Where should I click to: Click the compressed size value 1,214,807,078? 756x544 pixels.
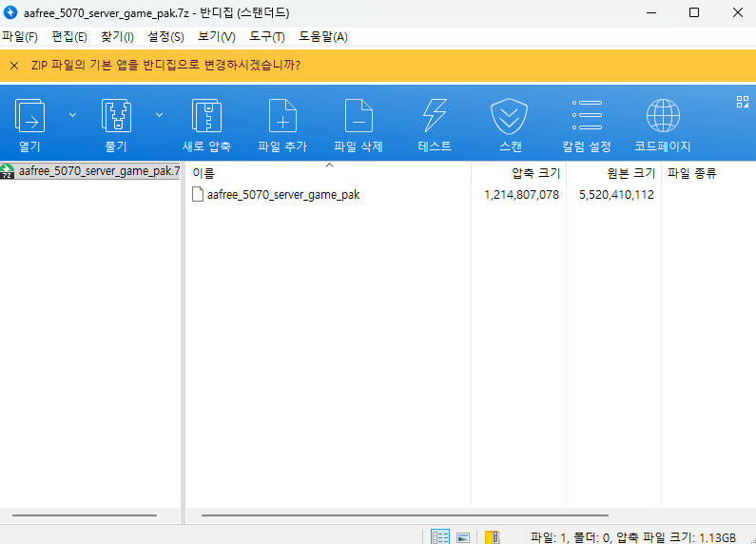click(522, 195)
